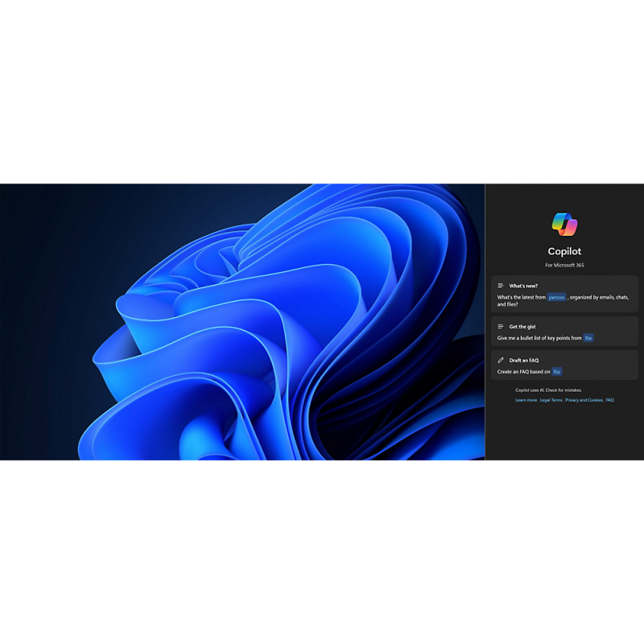Open the Legal Terms link
This screenshot has height=644, width=644.
pos(551,400)
